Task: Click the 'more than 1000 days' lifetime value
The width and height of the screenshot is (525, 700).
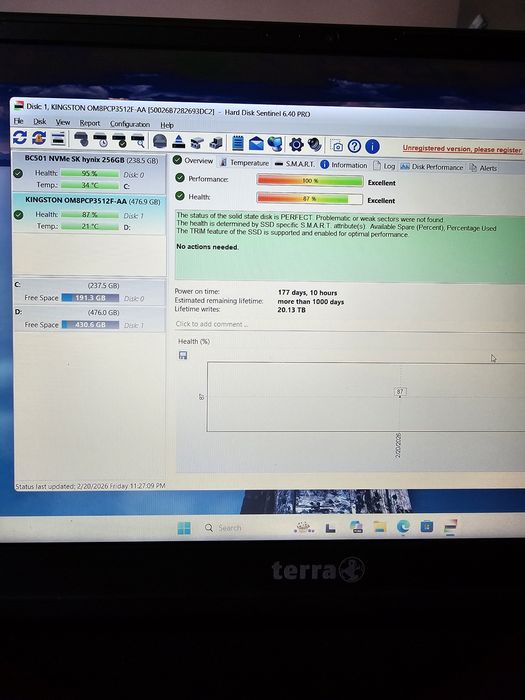Action: pos(311,301)
